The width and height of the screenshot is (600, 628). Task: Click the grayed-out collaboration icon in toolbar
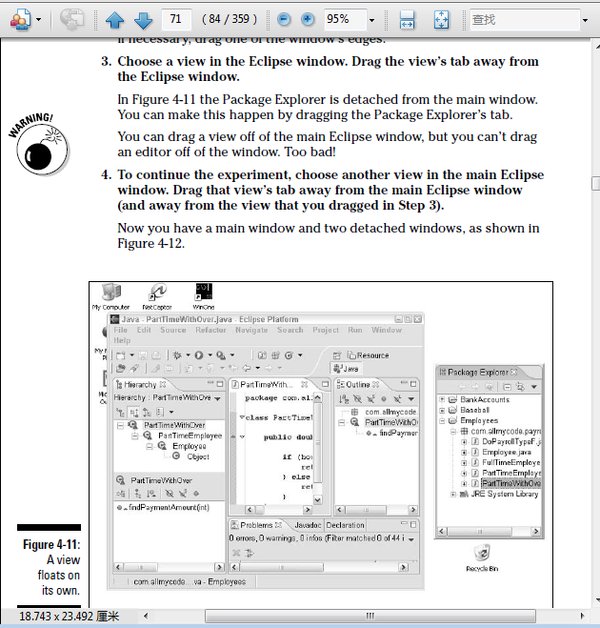click(x=72, y=19)
